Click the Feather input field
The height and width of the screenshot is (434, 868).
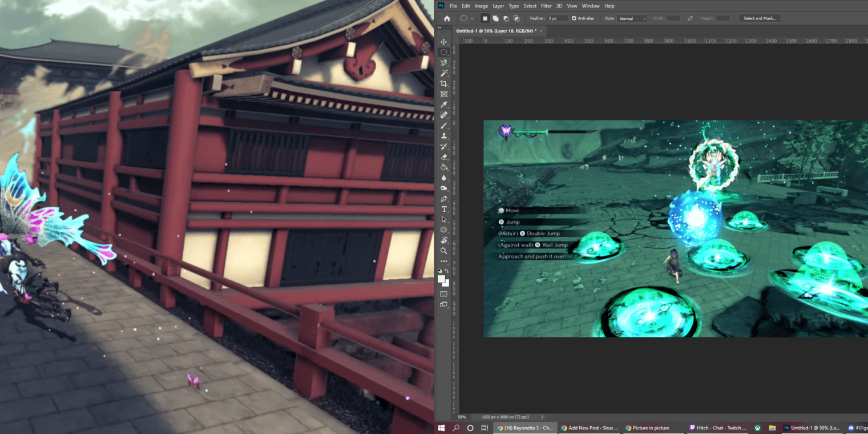click(x=558, y=18)
